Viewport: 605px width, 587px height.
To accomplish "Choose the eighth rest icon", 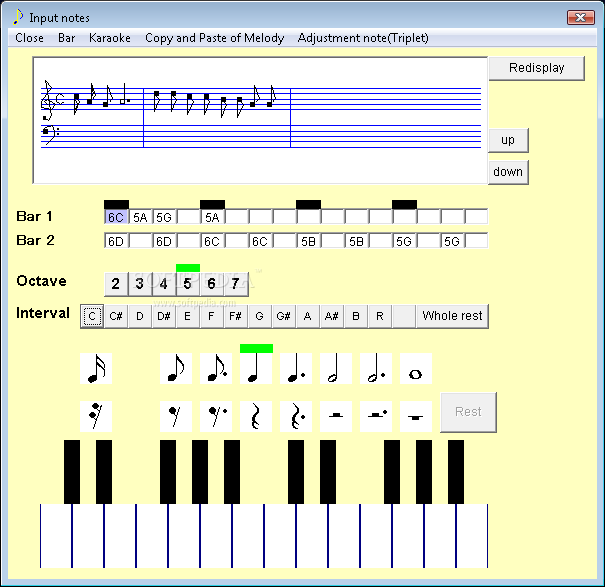I will coord(176,416).
